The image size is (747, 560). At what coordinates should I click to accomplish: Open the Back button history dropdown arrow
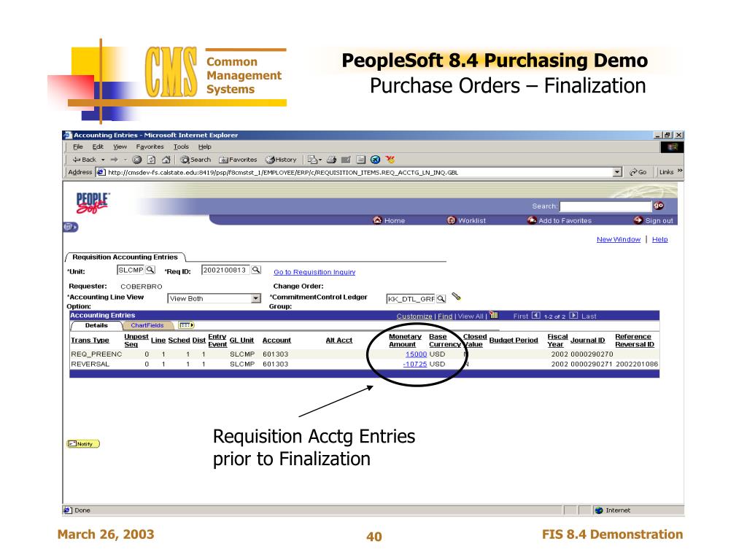click(103, 160)
